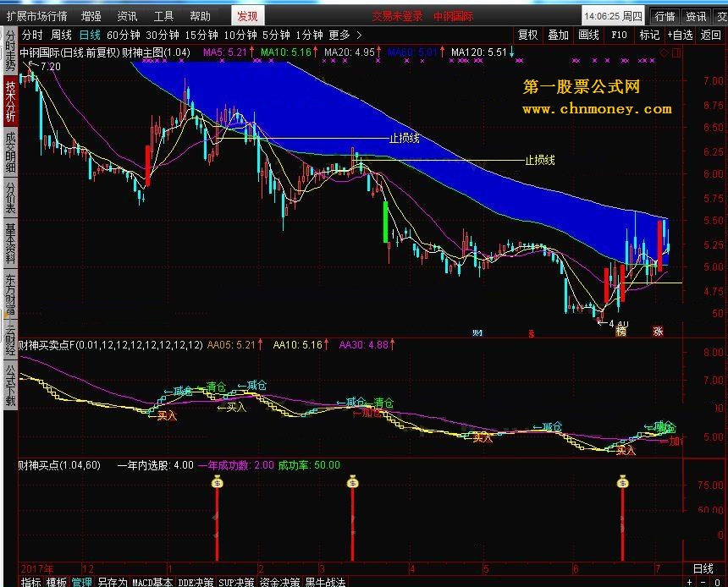The image size is (728, 587).
Task: Add stock via +自选 button
Action: 681,35
